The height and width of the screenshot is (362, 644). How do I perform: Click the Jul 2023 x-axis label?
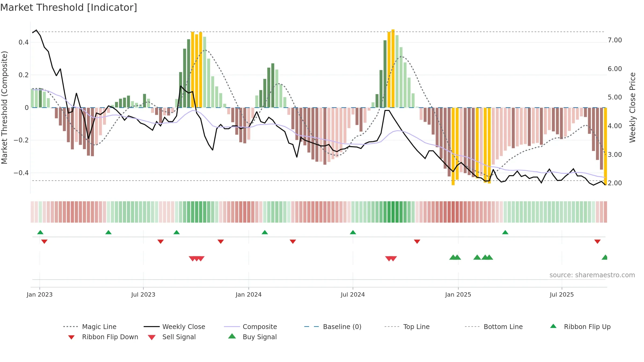143,294
